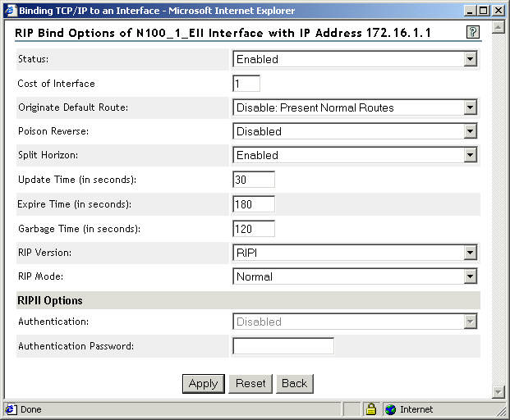Click the Authentication Password field
Screen dimensions: 510x420
tap(283, 346)
